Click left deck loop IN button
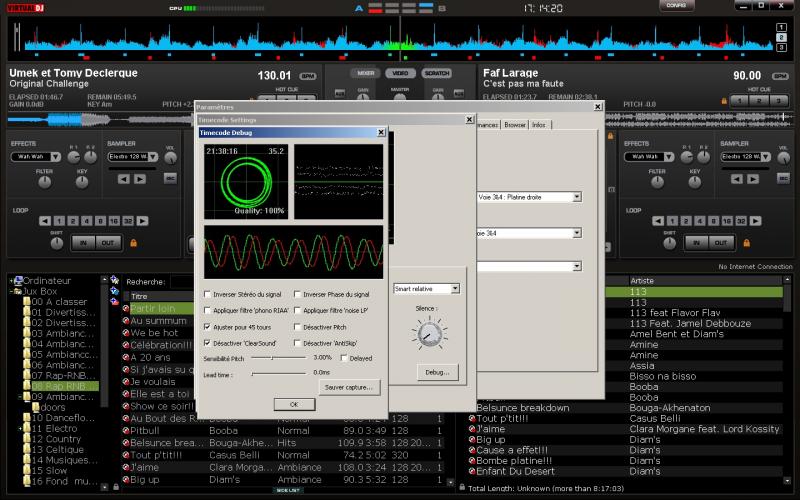Image resolution: width=800 pixels, height=500 pixels. tap(82, 243)
